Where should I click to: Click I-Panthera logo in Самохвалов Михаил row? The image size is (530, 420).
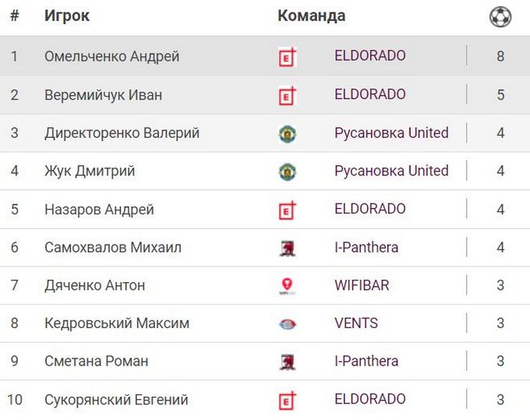click(x=288, y=248)
